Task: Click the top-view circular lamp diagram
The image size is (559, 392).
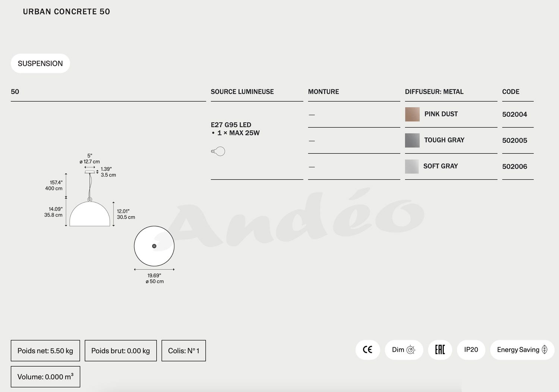Action: (x=154, y=246)
